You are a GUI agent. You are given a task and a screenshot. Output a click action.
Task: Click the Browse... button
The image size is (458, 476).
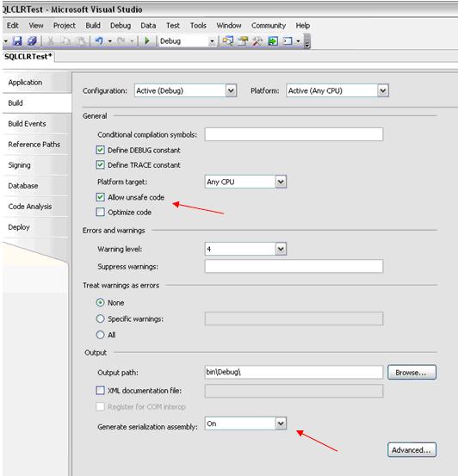pos(412,372)
